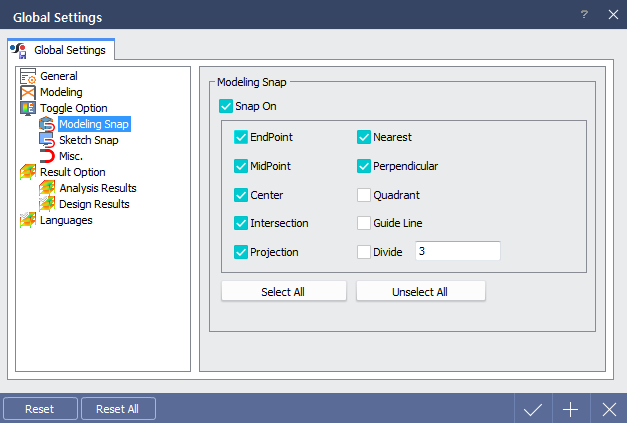The image size is (627, 423).
Task: Click the Modeling envelope icon in tree
Action: point(28,92)
